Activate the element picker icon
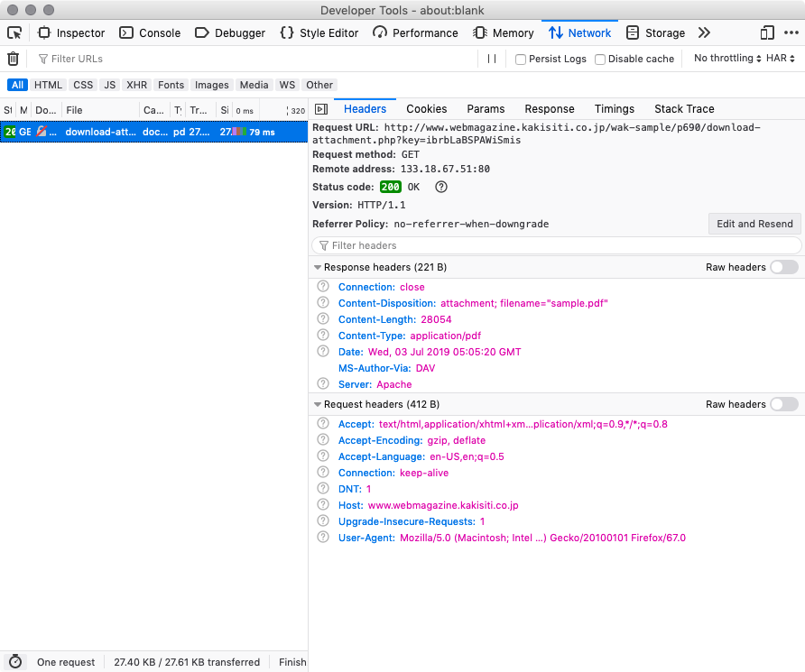This screenshot has height=672, width=805. 14,32
